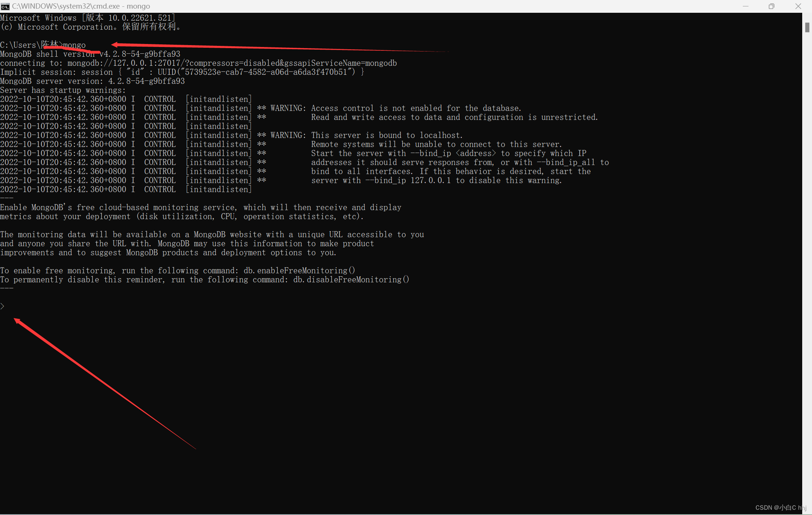Click the 'MongoDB server version' line
Screen dimensions: 812x515
[92, 81]
